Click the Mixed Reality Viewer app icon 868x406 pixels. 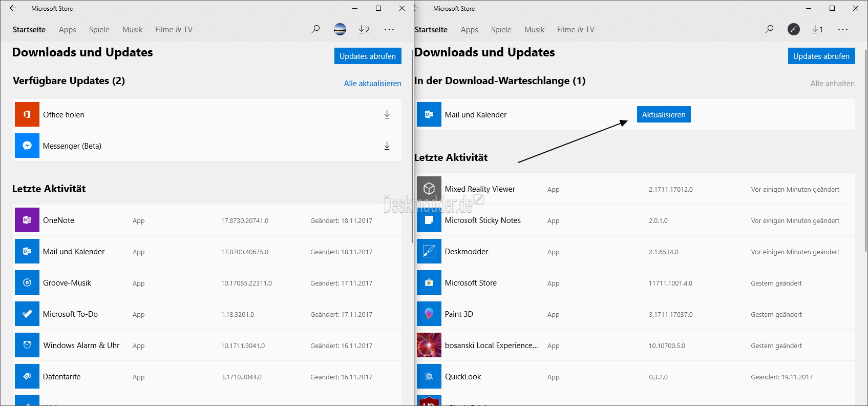(x=429, y=189)
